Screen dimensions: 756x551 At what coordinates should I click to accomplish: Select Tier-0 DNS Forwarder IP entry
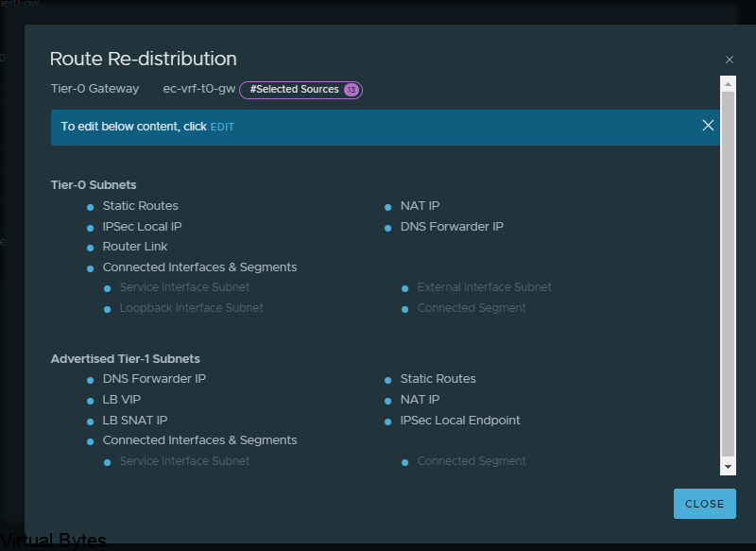coord(452,227)
